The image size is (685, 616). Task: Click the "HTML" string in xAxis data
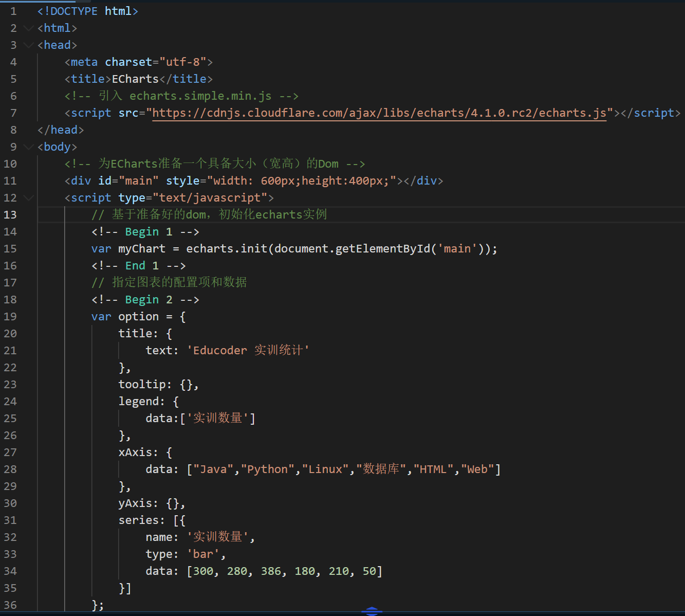pyautogui.click(x=433, y=469)
